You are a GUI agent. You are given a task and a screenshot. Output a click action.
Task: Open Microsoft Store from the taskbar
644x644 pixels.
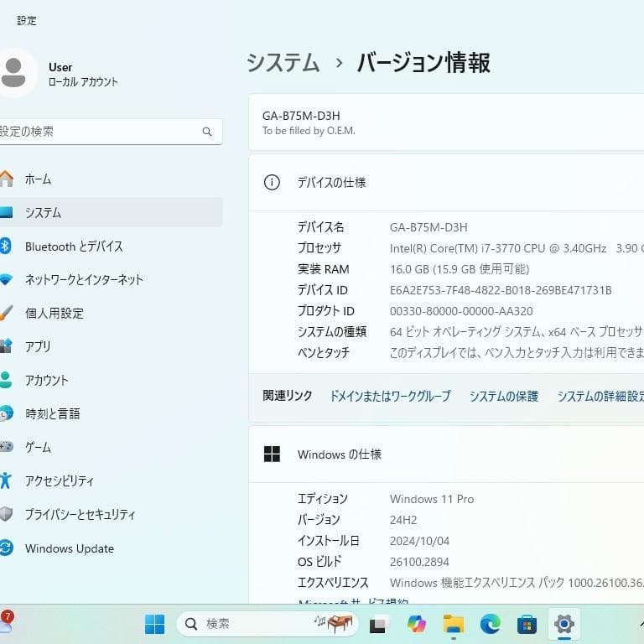click(x=527, y=624)
